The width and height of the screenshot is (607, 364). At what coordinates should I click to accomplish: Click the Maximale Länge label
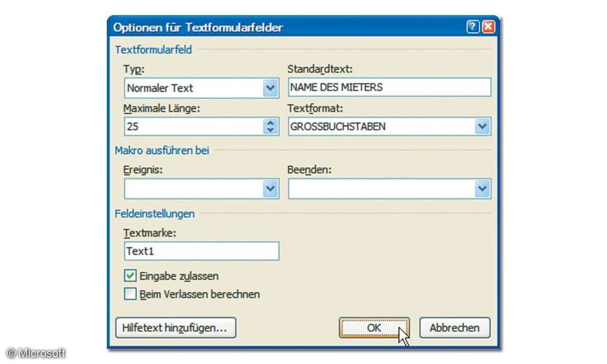(162, 108)
